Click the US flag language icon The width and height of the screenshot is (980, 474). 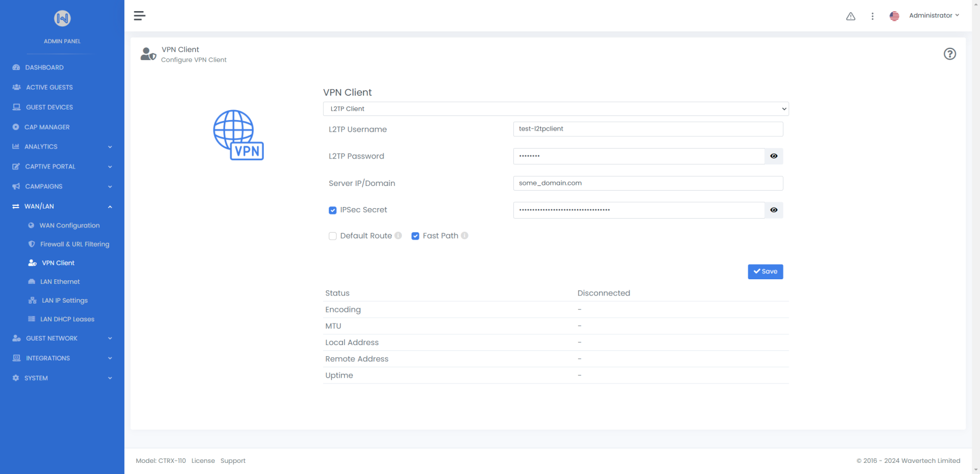(x=894, y=16)
